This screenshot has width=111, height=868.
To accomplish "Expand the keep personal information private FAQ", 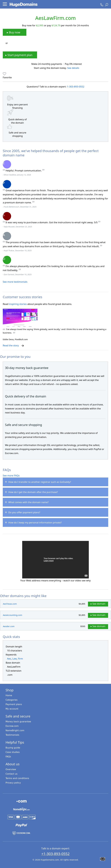I will (x=55, y=522).
